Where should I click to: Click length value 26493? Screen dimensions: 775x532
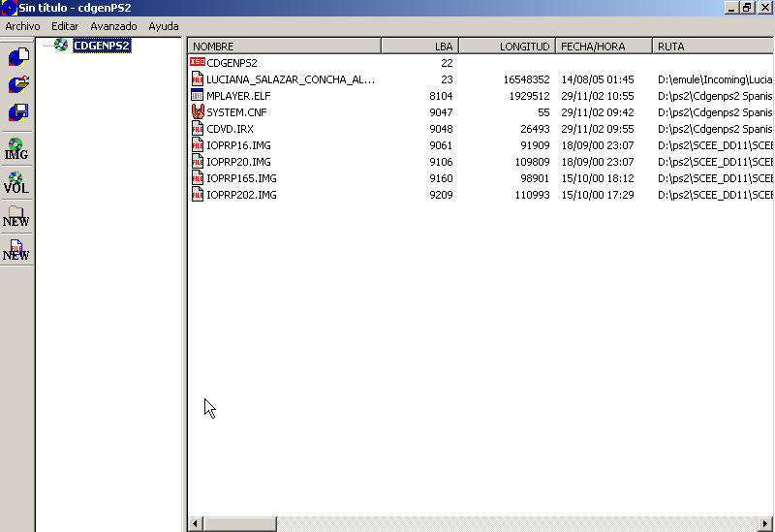tap(535, 129)
